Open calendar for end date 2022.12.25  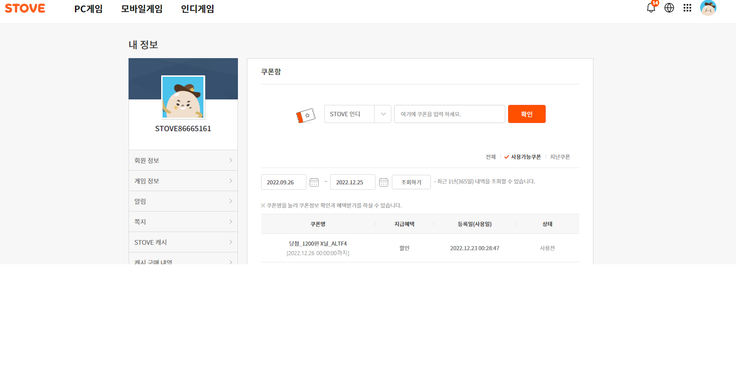click(x=383, y=182)
